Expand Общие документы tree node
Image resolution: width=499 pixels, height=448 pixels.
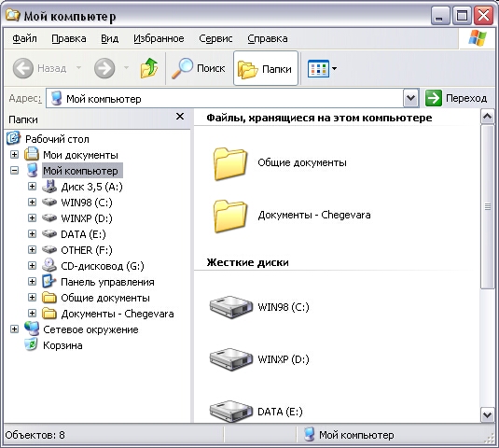pyautogui.click(x=32, y=298)
